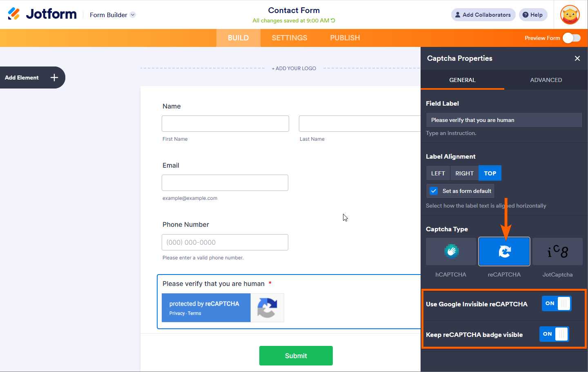Click the 'Please verify that you are human' form label
Viewport: 588px width, 372px height.
[214, 283]
